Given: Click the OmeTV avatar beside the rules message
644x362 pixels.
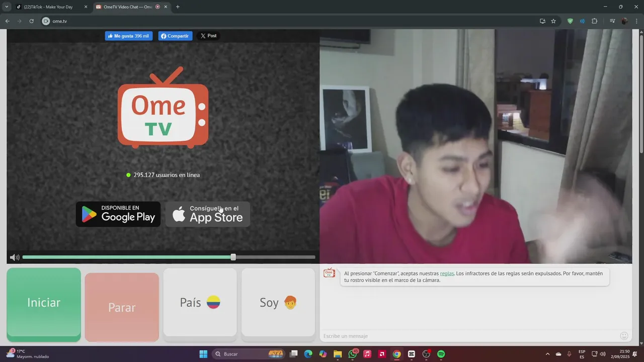Looking at the screenshot, I should coord(329,273).
